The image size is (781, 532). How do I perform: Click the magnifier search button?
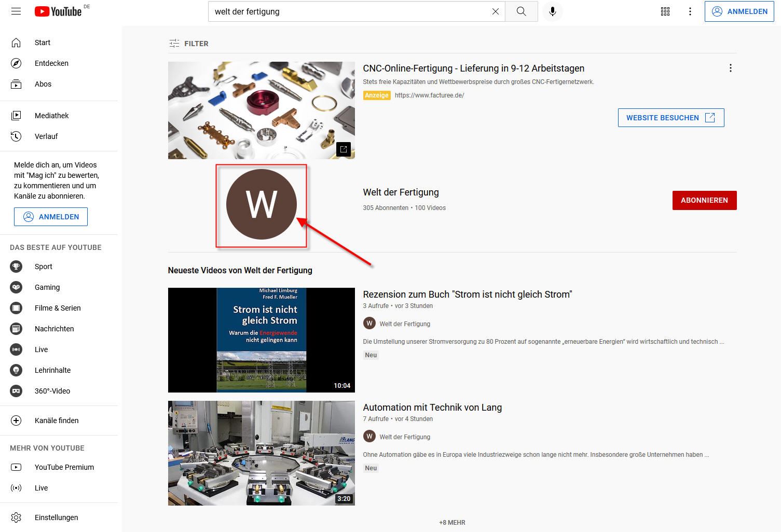tap(522, 11)
